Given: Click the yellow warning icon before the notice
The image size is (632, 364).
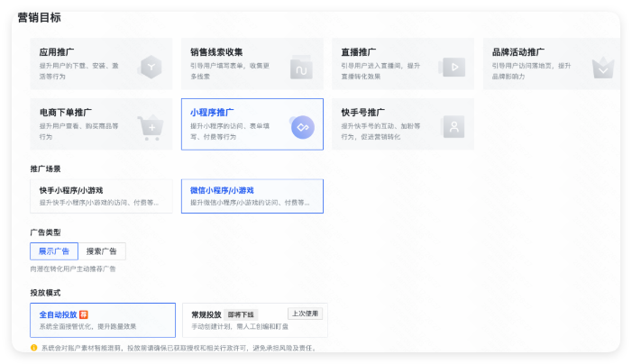Looking at the screenshot, I should pos(34,348).
